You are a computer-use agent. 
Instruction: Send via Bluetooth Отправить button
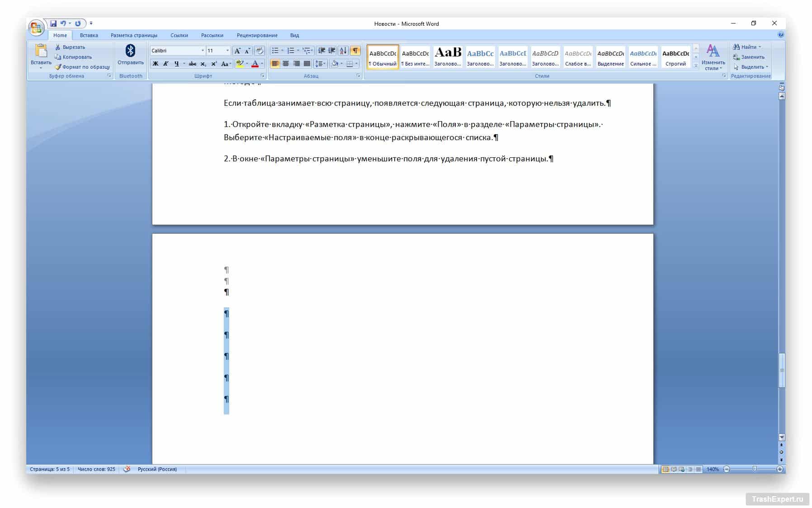tap(131, 55)
